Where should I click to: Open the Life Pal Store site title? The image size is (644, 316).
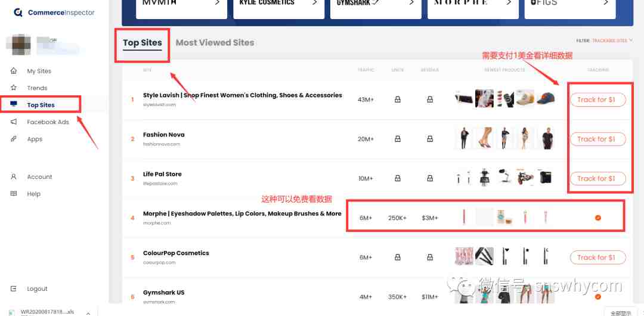pos(162,174)
